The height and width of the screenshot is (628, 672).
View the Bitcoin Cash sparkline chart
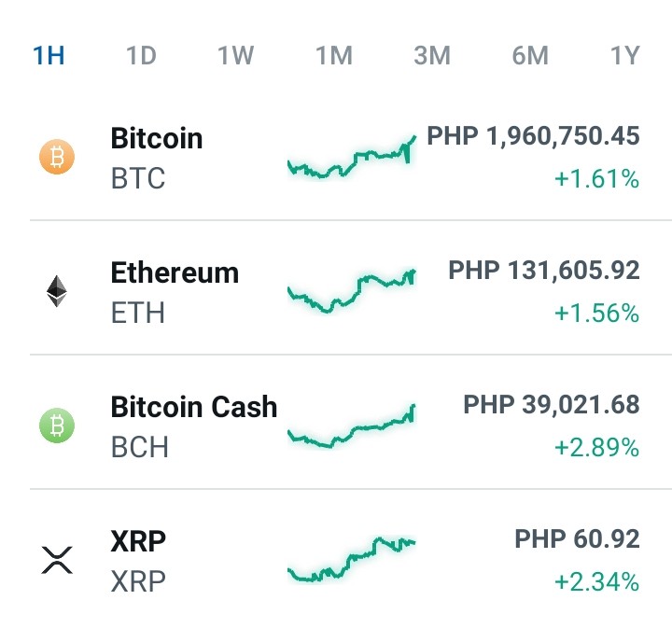(352, 426)
